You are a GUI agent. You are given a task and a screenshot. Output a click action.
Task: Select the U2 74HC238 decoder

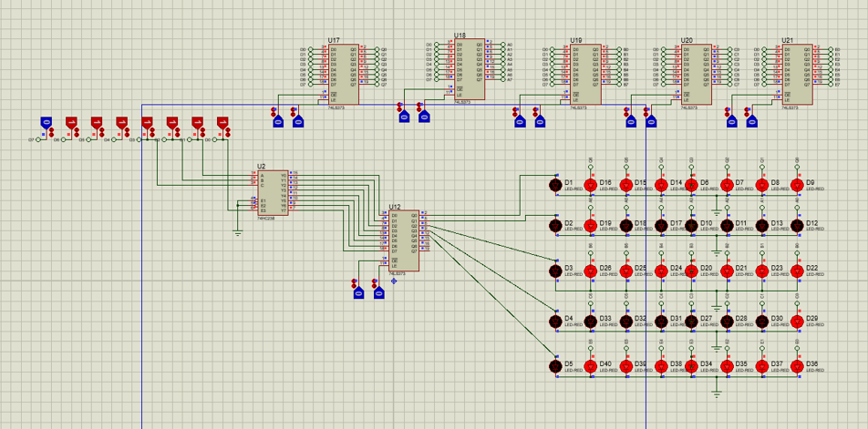click(273, 192)
